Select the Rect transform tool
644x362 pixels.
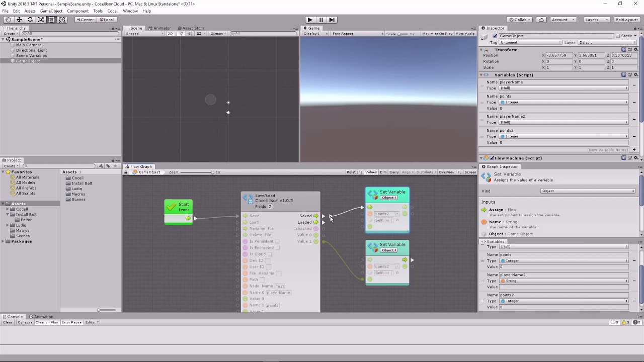(51, 20)
